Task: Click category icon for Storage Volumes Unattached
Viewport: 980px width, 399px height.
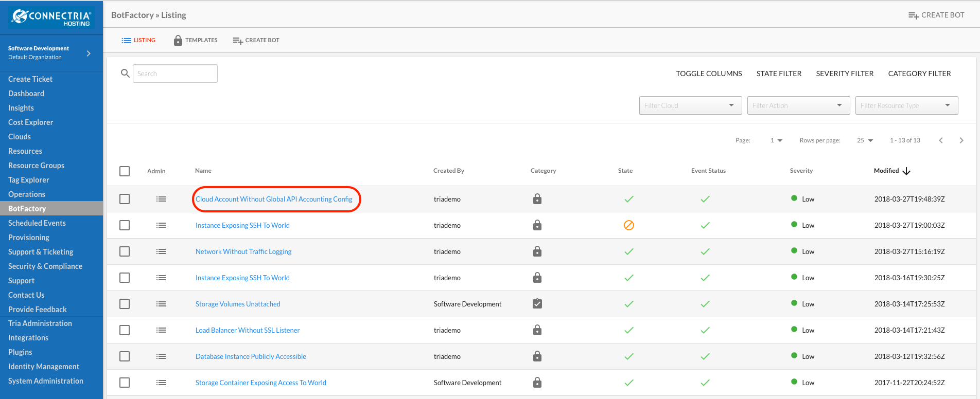Action: [x=537, y=303]
